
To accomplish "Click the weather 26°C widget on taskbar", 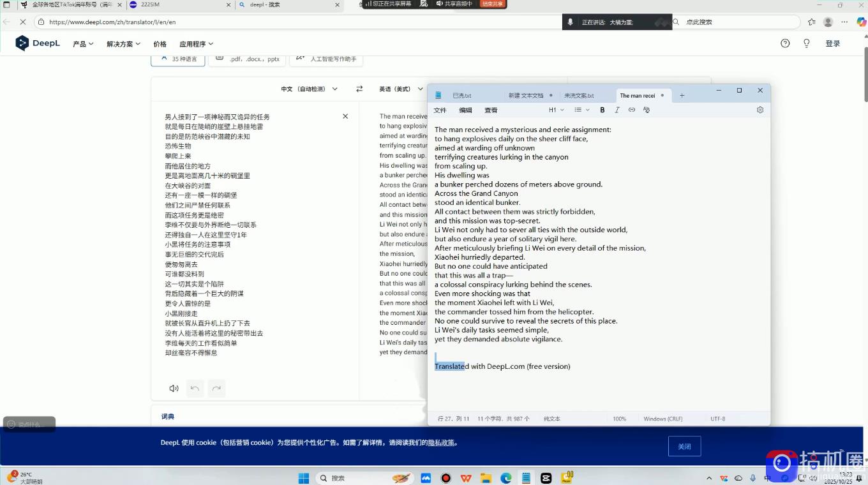I will [x=24, y=478].
